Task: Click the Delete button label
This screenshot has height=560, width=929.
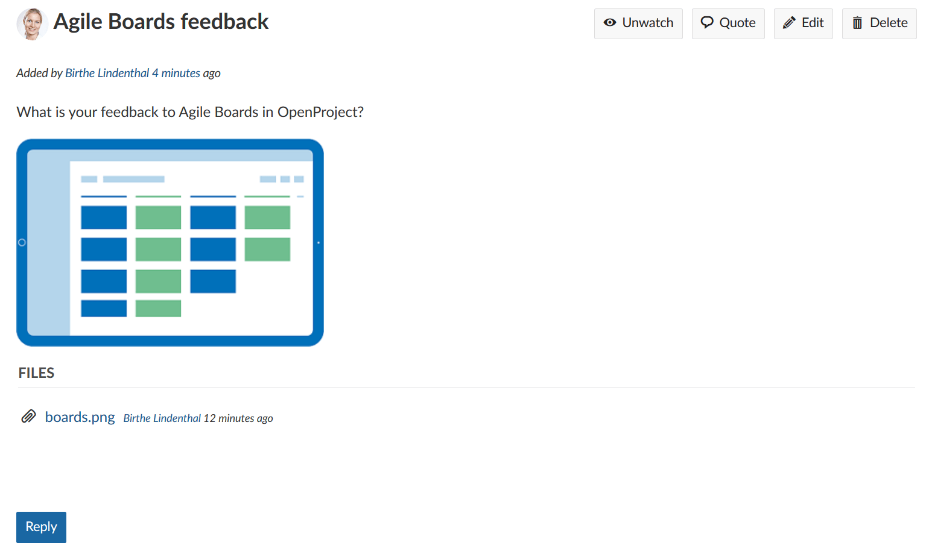Action: pyautogui.click(x=888, y=23)
